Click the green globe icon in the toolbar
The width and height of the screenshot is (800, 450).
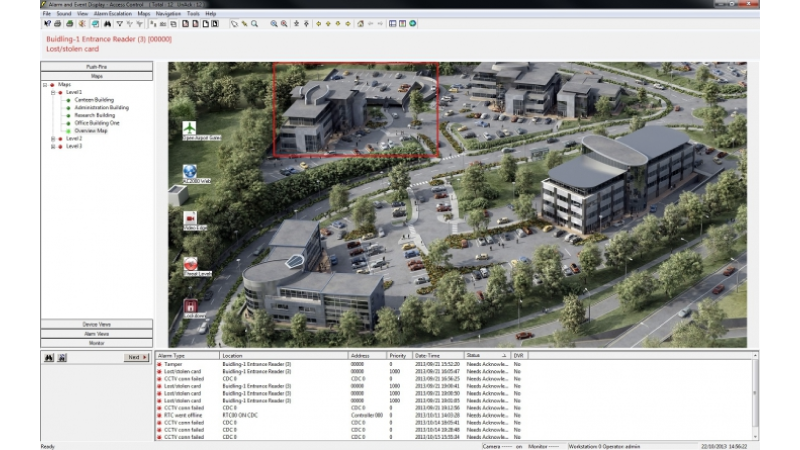(x=413, y=23)
